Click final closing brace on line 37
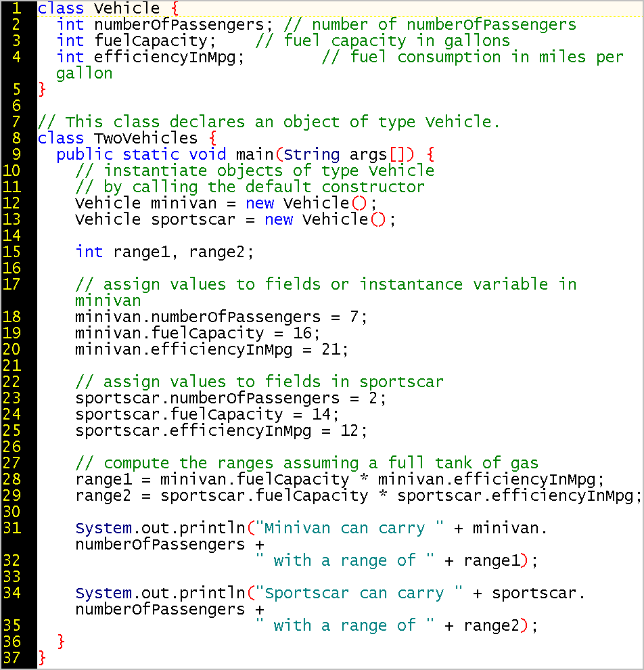This screenshot has height=670, width=644. (x=41, y=658)
